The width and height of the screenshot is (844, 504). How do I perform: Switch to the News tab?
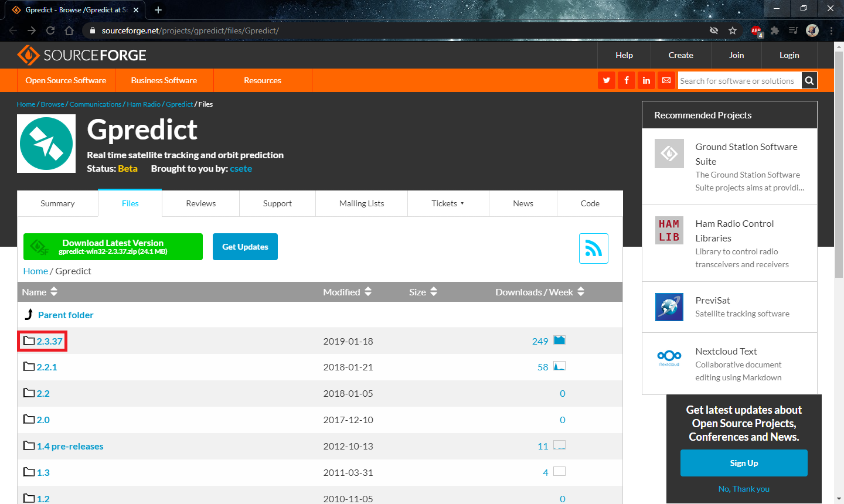[523, 203]
